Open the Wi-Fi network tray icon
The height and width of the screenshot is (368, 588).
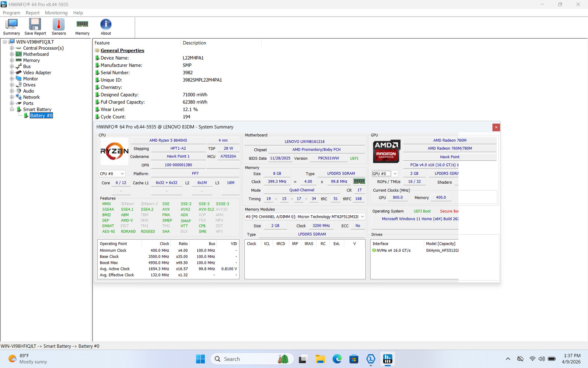(x=532, y=359)
